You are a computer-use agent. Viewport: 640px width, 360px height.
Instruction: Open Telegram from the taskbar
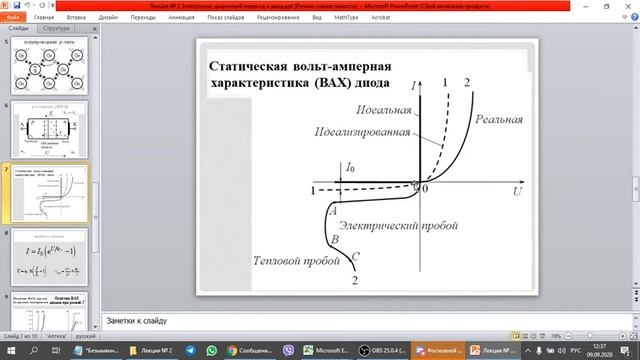(x=191, y=351)
